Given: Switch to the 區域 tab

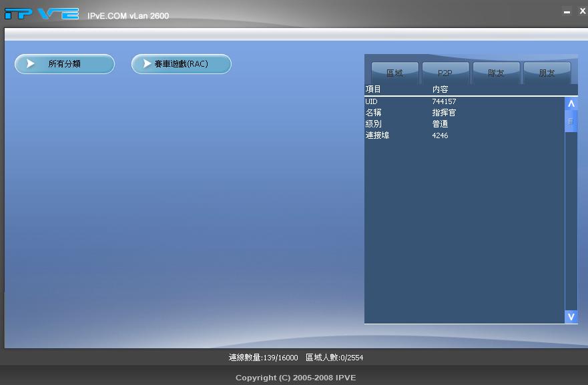Looking at the screenshot, I should point(395,73).
